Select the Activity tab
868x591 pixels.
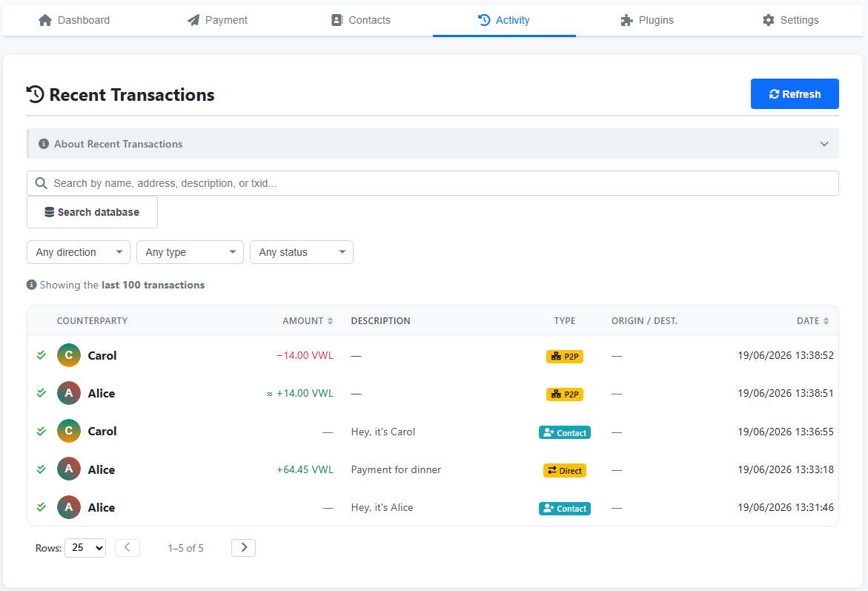pyautogui.click(x=504, y=20)
